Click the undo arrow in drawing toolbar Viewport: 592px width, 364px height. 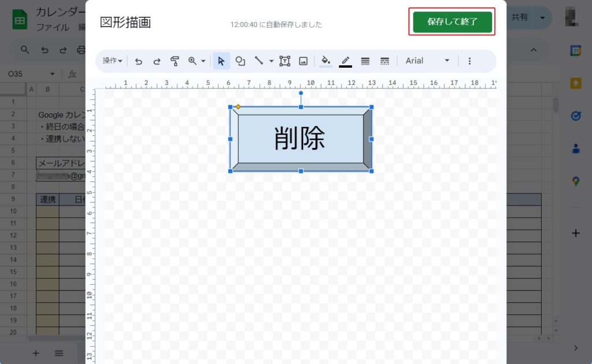coord(139,61)
